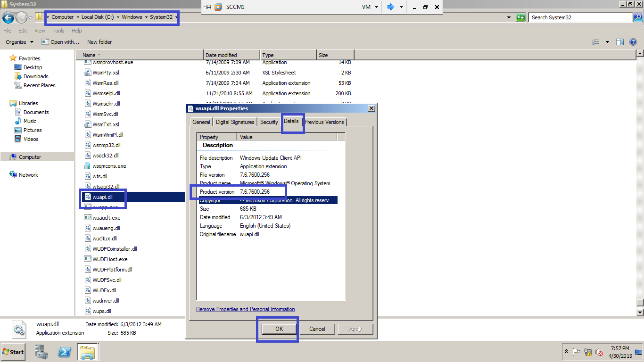The width and height of the screenshot is (644, 362).
Task: Select Network in navigation pane
Action: 28,175
